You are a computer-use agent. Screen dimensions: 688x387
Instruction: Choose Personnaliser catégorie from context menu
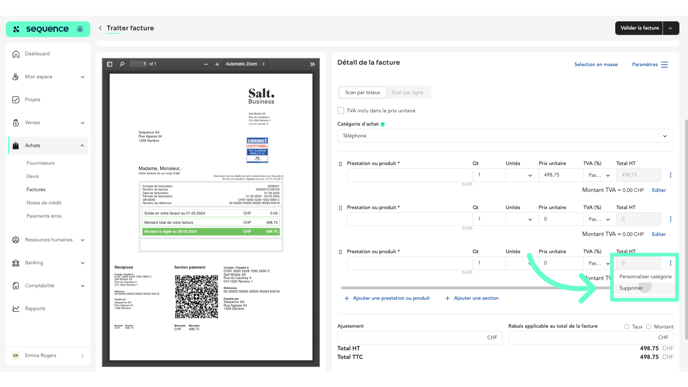tap(645, 277)
